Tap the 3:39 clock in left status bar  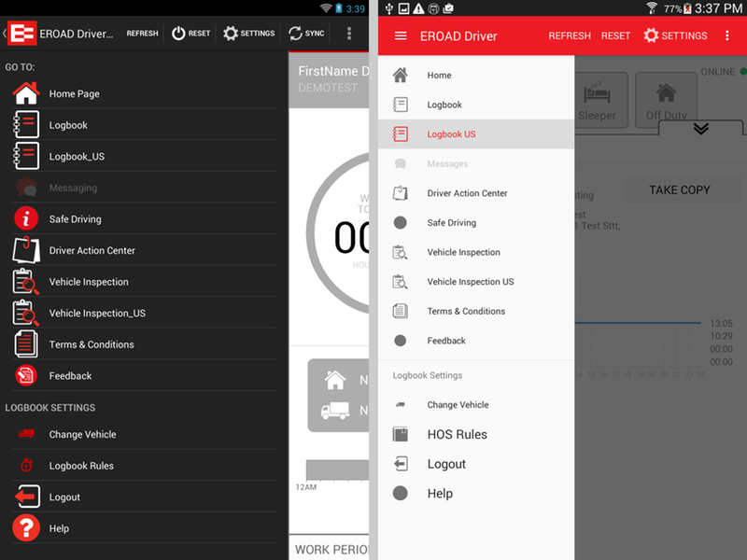(x=356, y=9)
